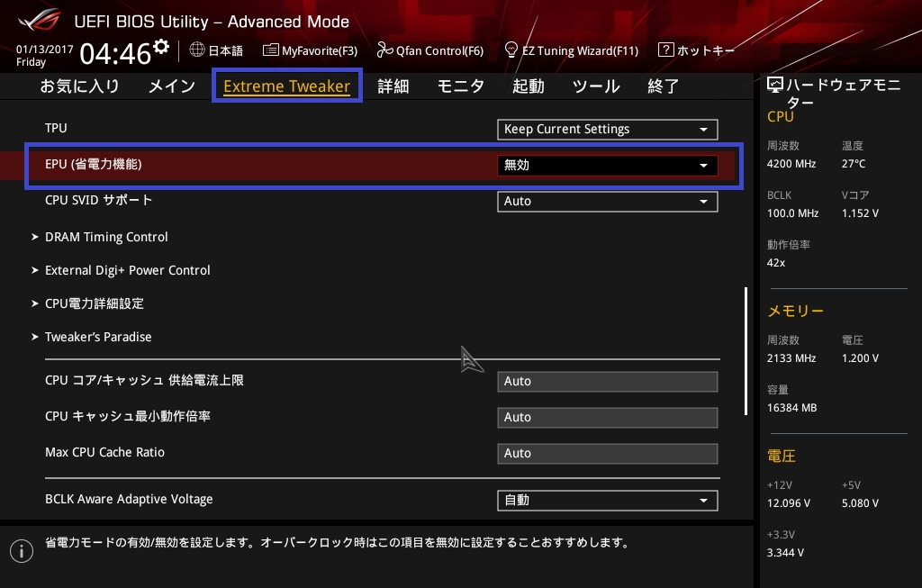Expand Tweaker's Paradise submenu
The width and height of the screenshot is (922, 588).
97,337
